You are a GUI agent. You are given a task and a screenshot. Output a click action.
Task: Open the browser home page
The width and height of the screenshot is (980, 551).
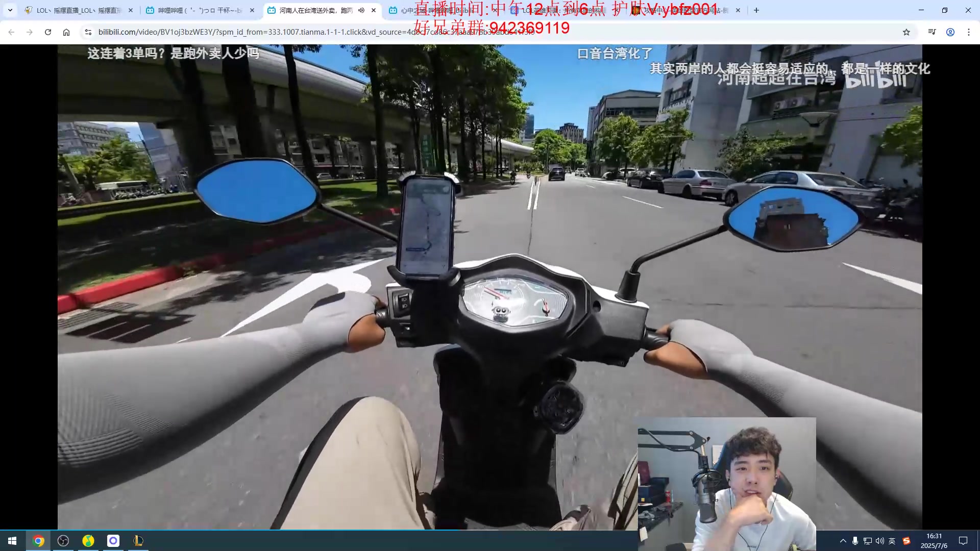[x=66, y=32]
